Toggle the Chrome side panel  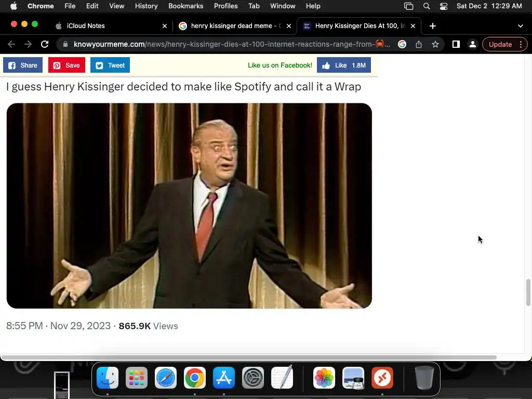coord(456,44)
